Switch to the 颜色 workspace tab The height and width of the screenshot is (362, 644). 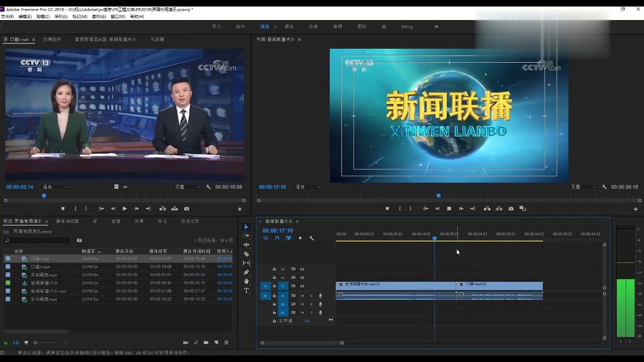(x=289, y=27)
